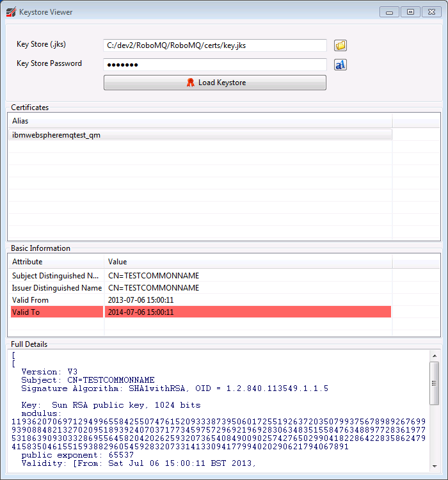Click the Keystore Viewer app icon in title bar
This screenshot has height=480, width=448.
point(11,12)
